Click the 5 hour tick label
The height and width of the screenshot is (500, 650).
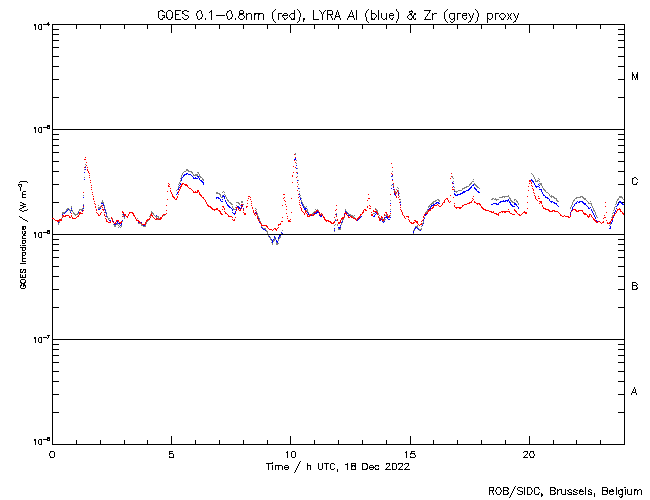tap(171, 454)
